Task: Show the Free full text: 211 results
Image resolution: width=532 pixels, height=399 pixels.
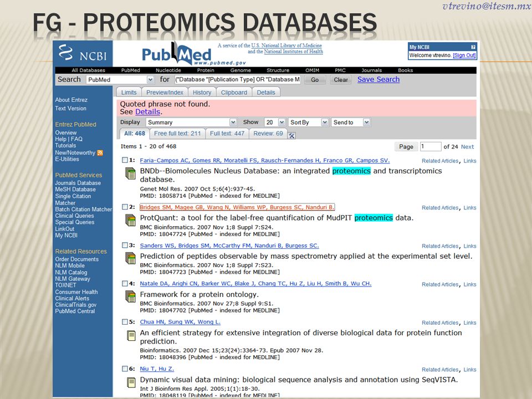Action: [x=177, y=134]
